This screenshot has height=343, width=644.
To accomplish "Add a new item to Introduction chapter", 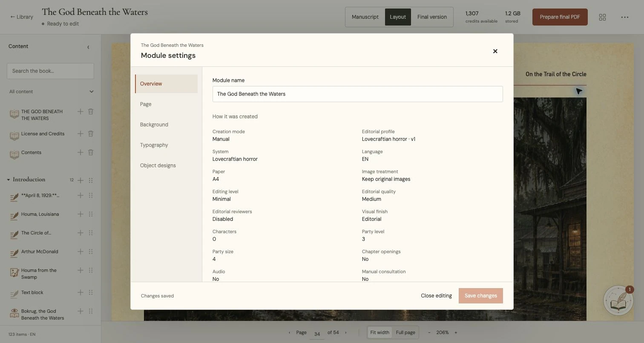I will [x=80, y=180].
